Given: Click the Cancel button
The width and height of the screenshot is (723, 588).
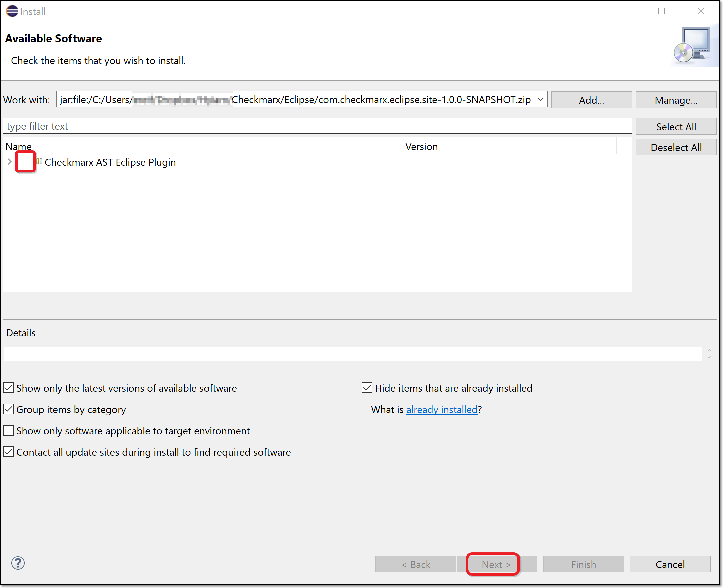Looking at the screenshot, I should point(670,564).
